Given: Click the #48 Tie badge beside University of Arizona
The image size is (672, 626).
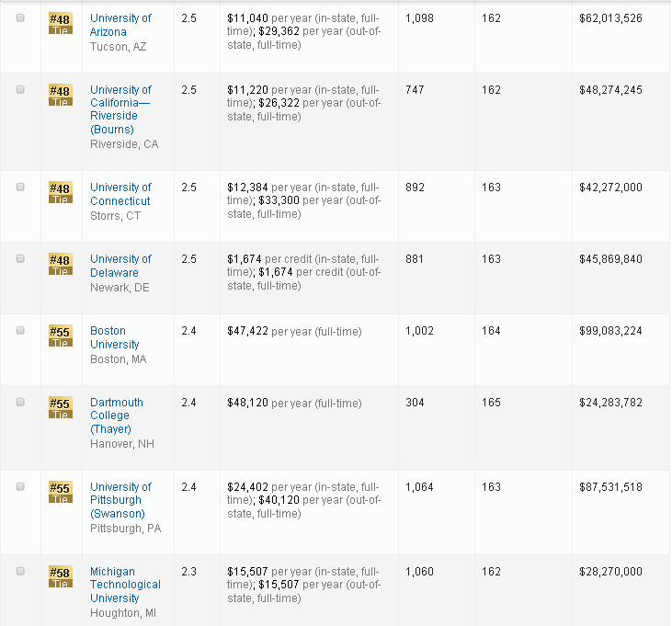Looking at the screenshot, I should 60,24.
